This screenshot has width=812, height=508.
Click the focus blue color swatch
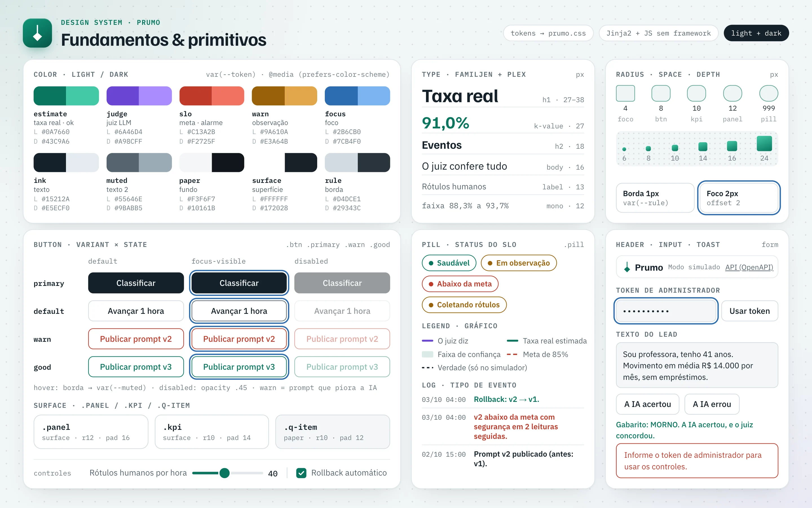click(x=357, y=96)
